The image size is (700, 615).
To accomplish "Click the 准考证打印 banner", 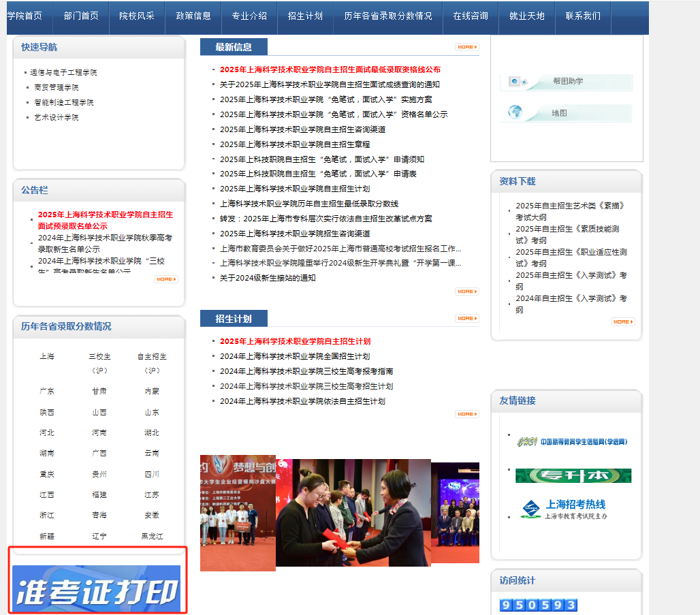I will tap(97, 589).
